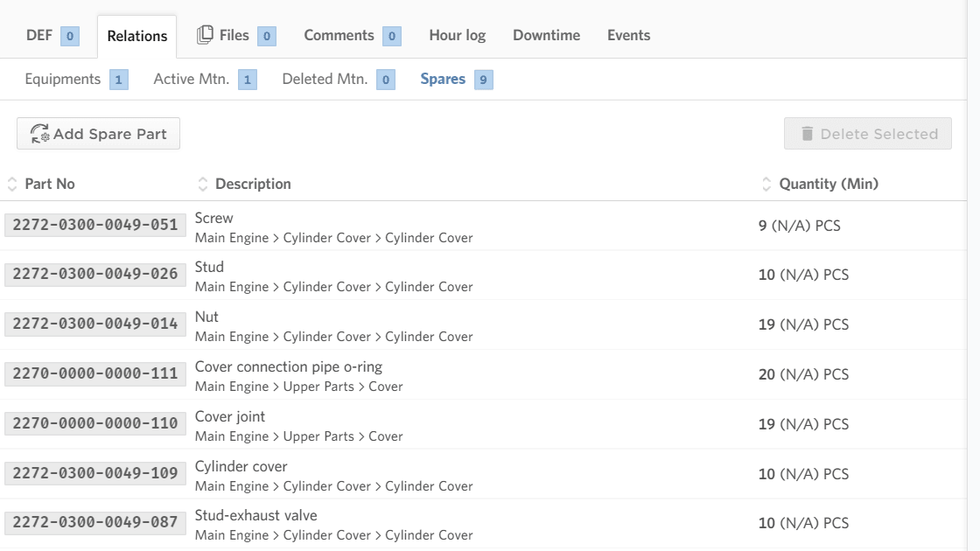Click the stacked pages icon on Files tab
Viewport: 980px width, 551px height.
204,33
